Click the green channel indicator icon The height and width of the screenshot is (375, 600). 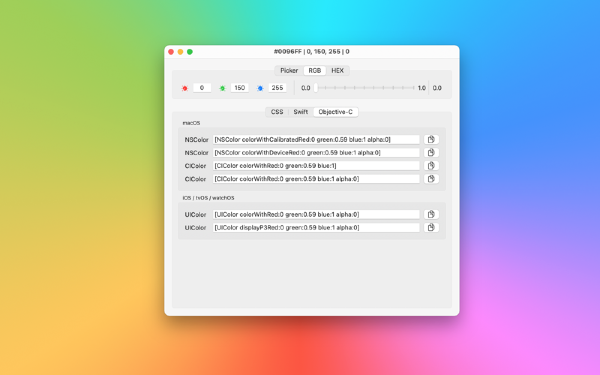(222, 88)
